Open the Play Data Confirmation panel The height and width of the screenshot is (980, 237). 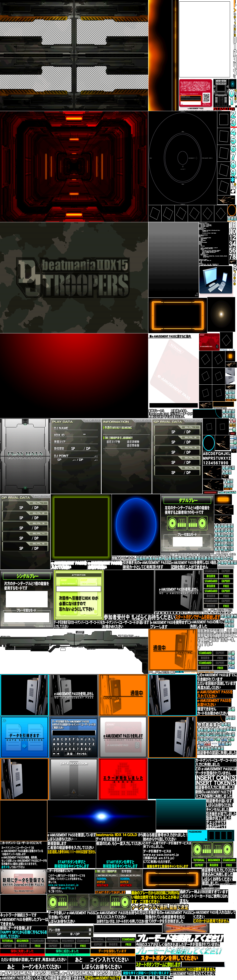tap(25, 455)
